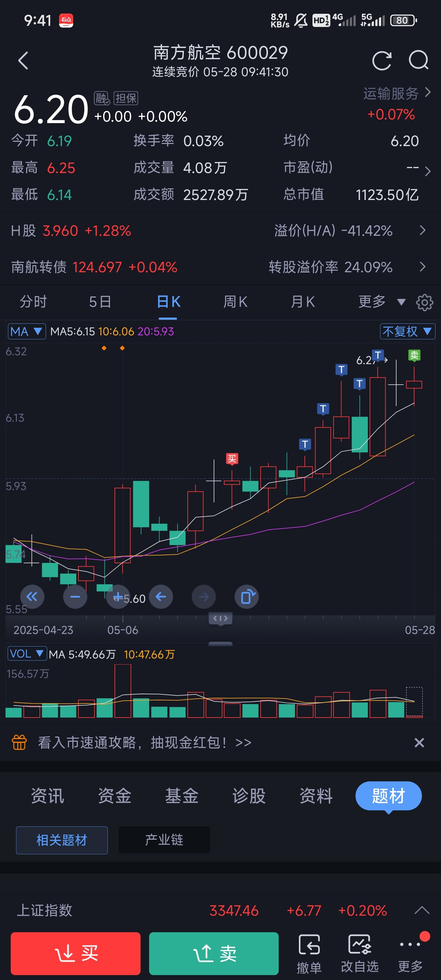Switch to 分时 chart tab
Image resolution: width=441 pixels, height=980 pixels.
pos(33,302)
